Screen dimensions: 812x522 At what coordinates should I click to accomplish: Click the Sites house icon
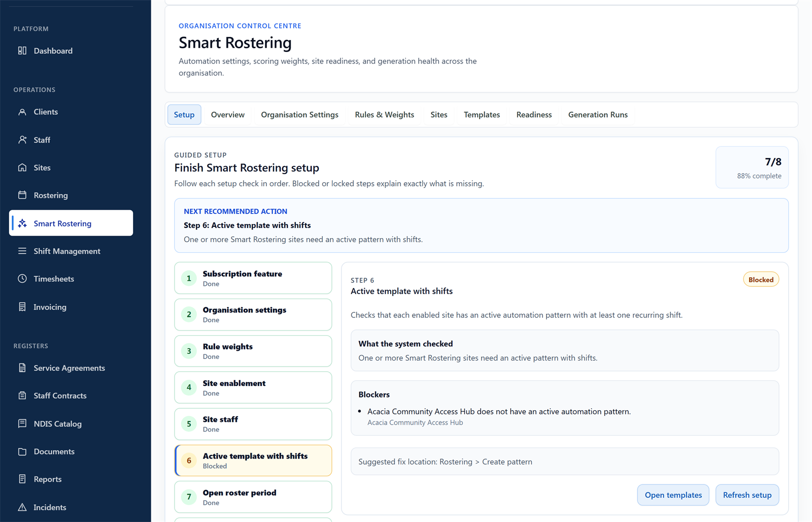point(22,168)
